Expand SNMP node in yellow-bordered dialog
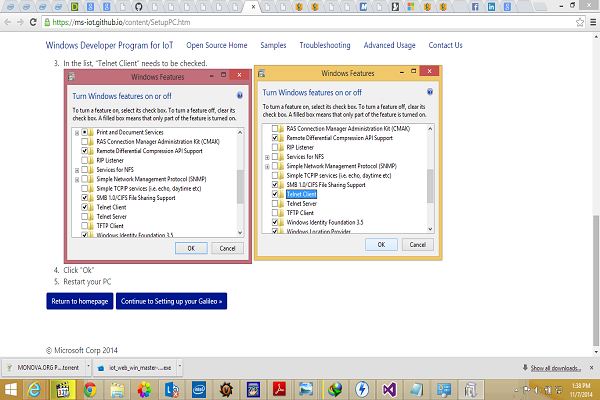The image size is (600, 400). tap(267, 166)
